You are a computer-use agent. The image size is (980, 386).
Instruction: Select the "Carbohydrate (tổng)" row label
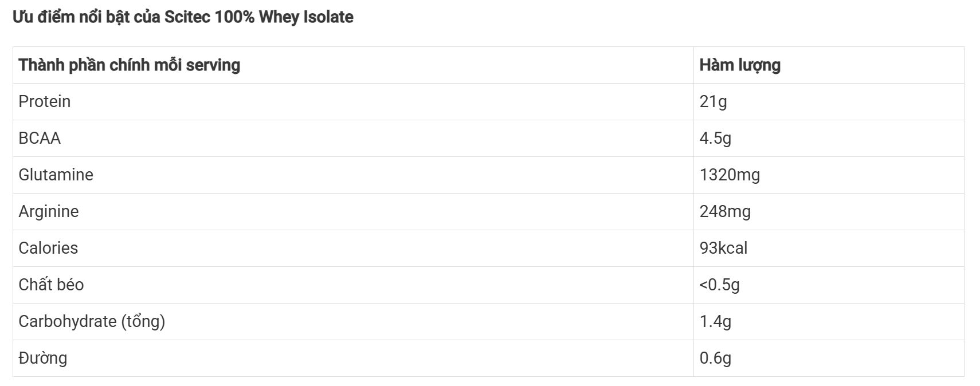(92, 321)
